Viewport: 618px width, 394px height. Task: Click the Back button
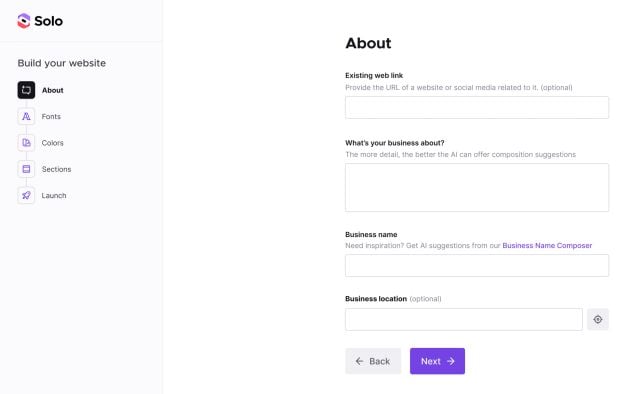pyautogui.click(x=373, y=361)
